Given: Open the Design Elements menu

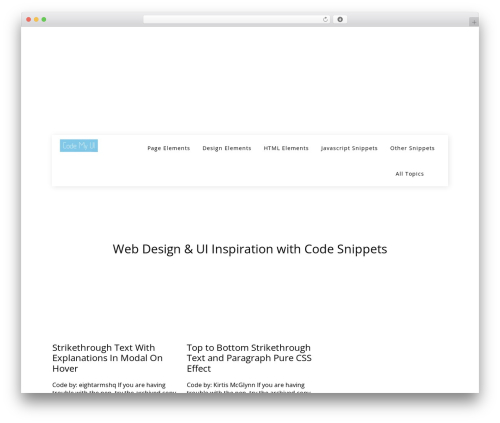Looking at the screenshot, I should 227,148.
